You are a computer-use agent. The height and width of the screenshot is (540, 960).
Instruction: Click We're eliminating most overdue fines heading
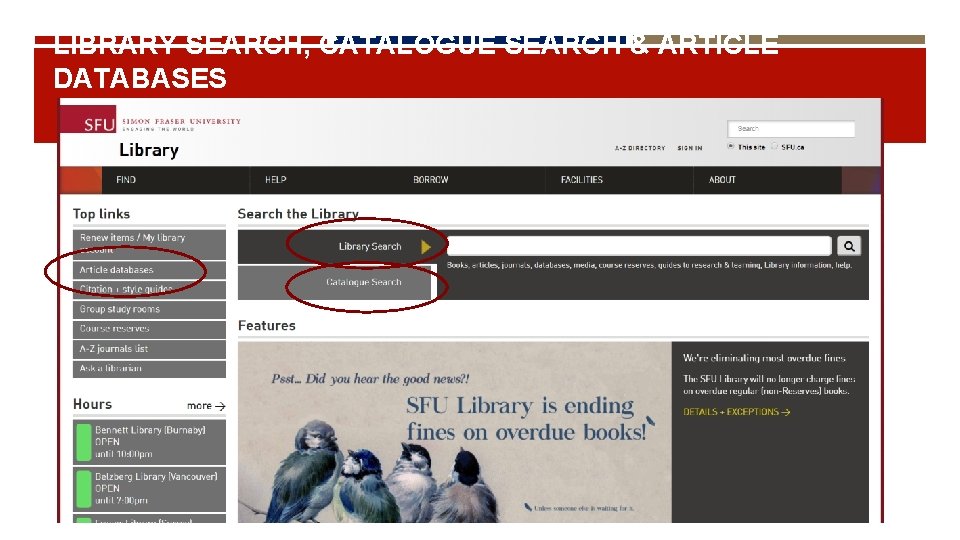click(x=764, y=358)
